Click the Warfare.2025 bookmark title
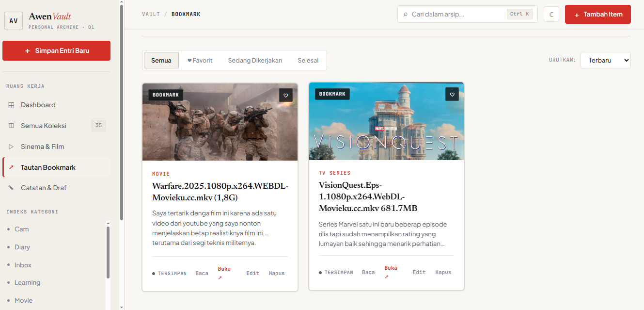The height and width of the screenshot is (310, 644). [x=220, y=192]
